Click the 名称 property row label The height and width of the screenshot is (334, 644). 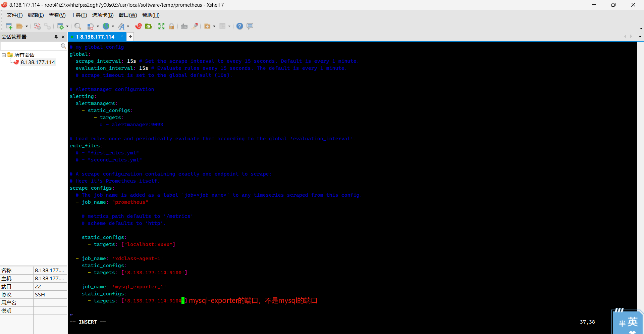[x=16, y=271]
